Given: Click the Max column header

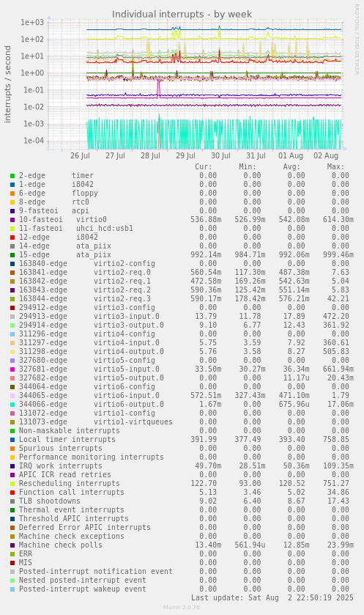Looking at the screenshot, I should click(x=335, y=167).
